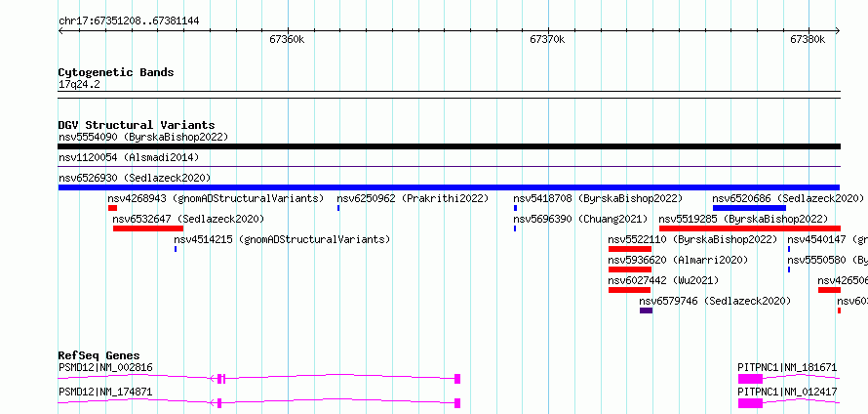Open the nsv6526930 (Sedlazeck2020) label

tap(135, 178)
